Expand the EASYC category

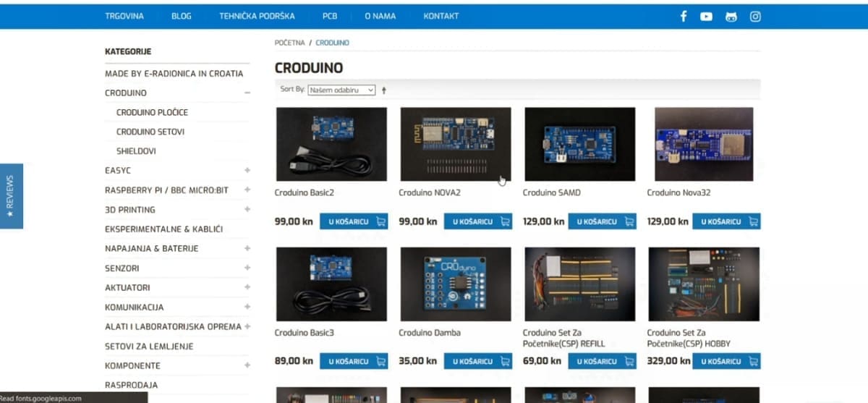247,171
